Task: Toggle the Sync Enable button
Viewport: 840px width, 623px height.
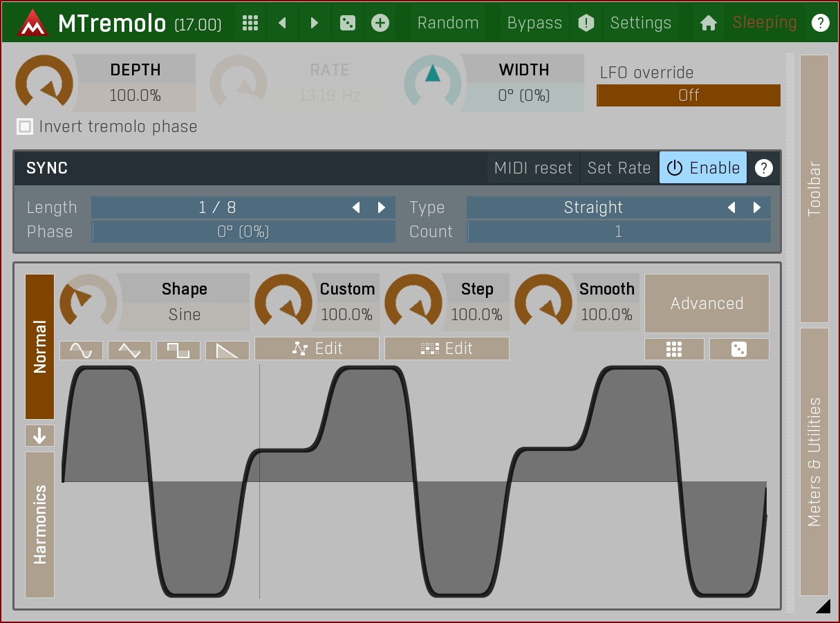Action: pyautogui.click(x=702, y=168)
